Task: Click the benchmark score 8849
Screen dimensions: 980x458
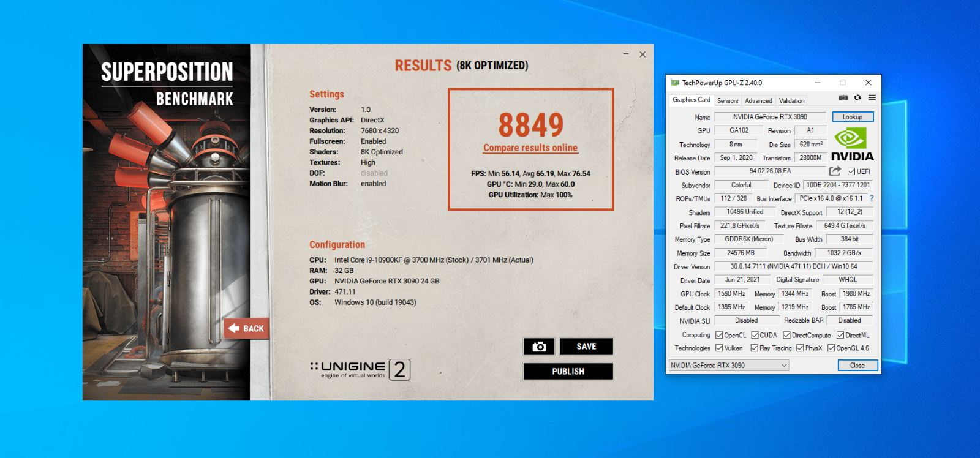Action: 530,125
